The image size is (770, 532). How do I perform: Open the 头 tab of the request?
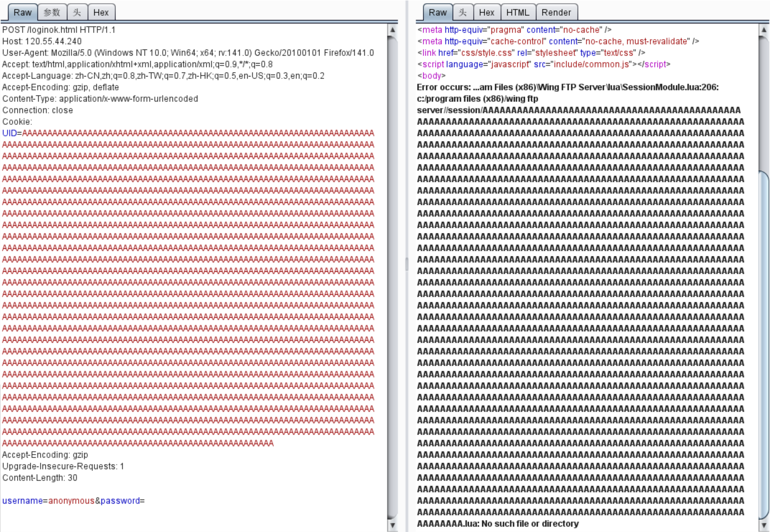(77, 12)
